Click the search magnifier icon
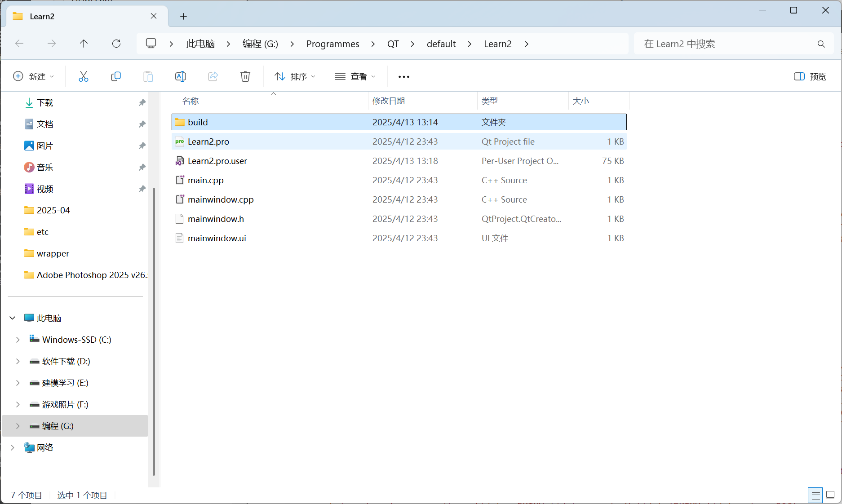The width and height of the screenshot is (842, 504). pos(821,44)
